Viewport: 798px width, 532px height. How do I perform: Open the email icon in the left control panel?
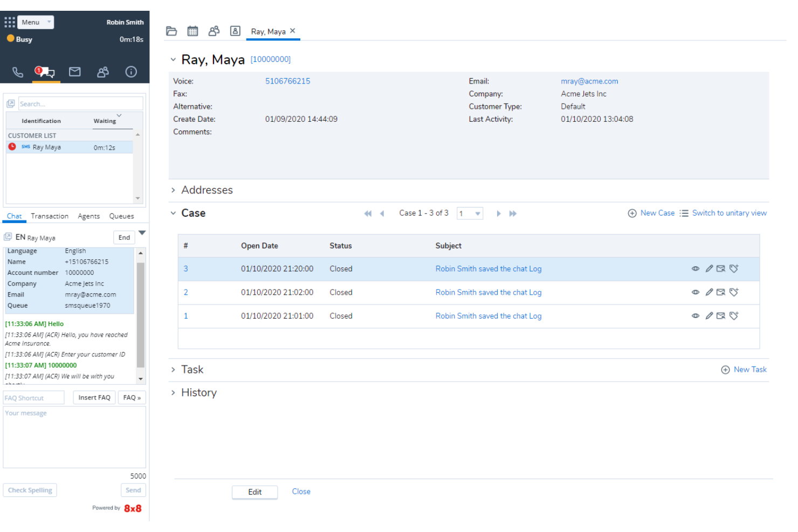point(74,71)
